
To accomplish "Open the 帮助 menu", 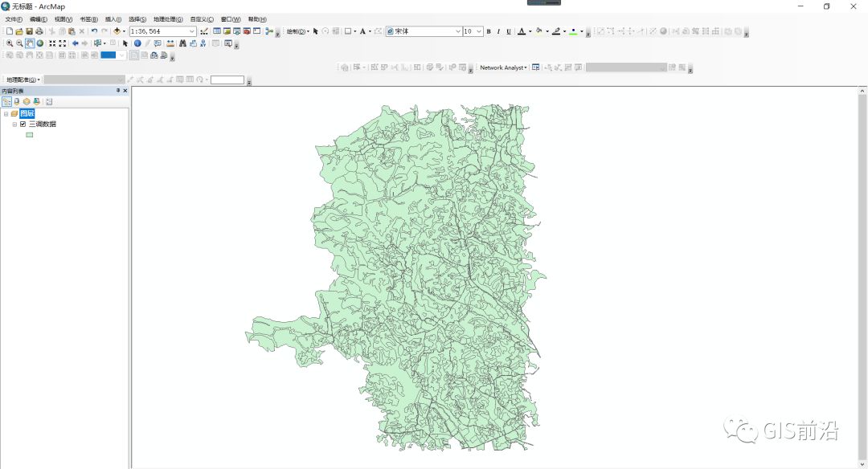I will [x=257, y=19].
